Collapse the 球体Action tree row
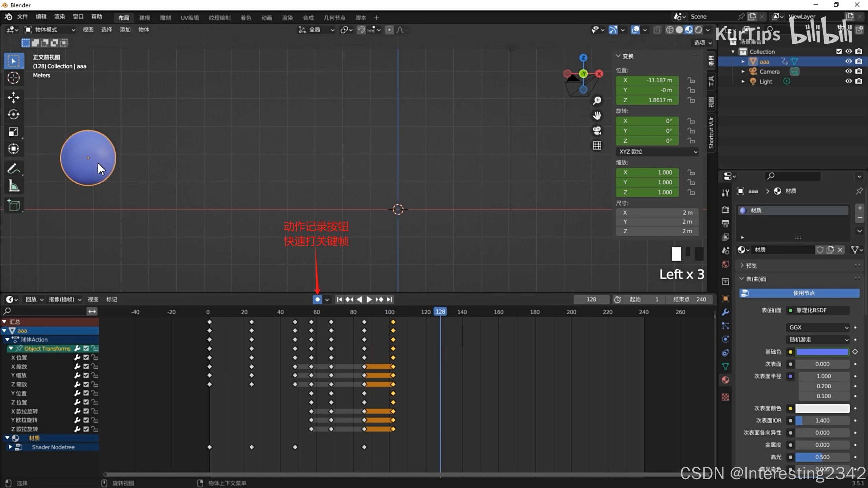 7,340
